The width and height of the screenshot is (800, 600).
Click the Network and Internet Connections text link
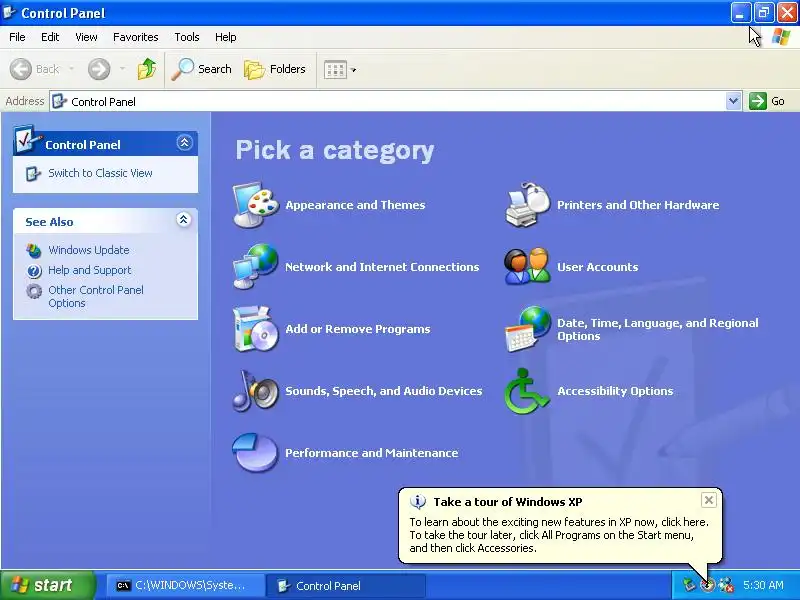[382, 267]
